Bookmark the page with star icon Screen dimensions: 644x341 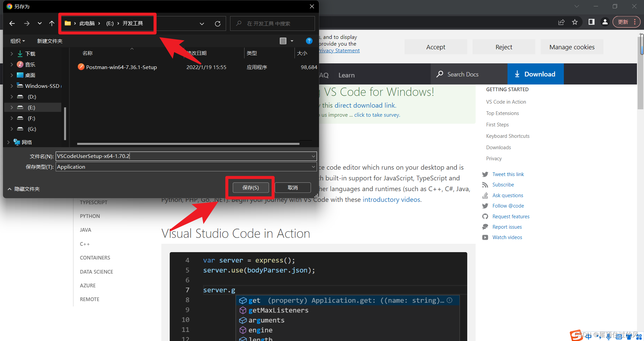575,22
